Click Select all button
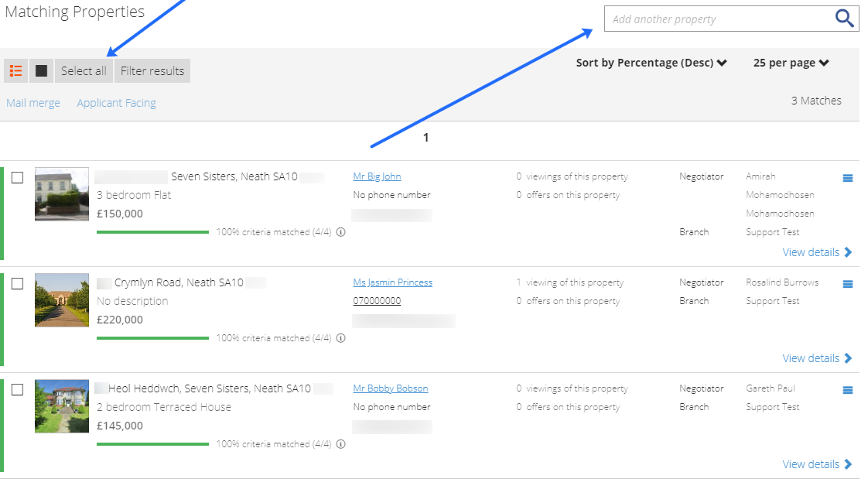868x479 pixels. pos(84,71)
